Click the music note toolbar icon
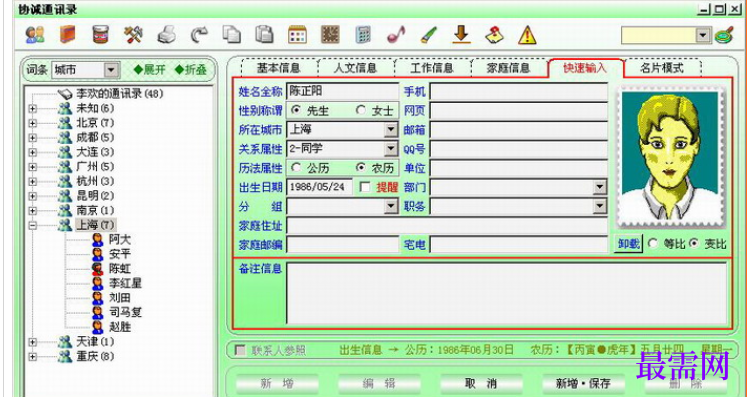 pos(395,35)
